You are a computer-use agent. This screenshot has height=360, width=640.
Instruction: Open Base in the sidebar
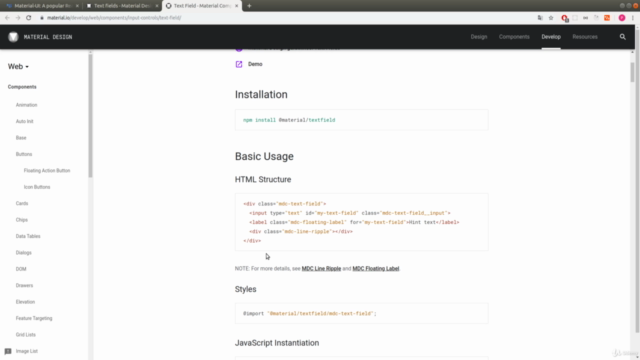[21, 138]
